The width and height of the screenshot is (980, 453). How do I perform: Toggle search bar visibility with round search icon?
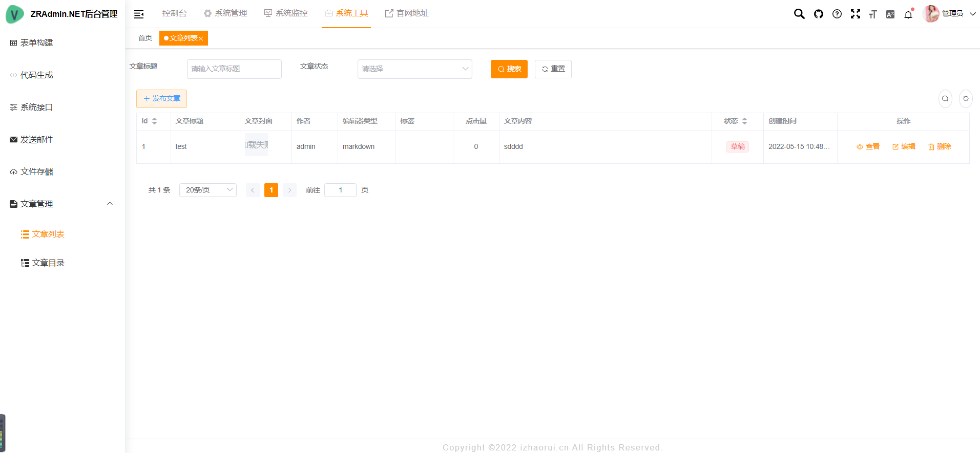(x=945, y=99)
